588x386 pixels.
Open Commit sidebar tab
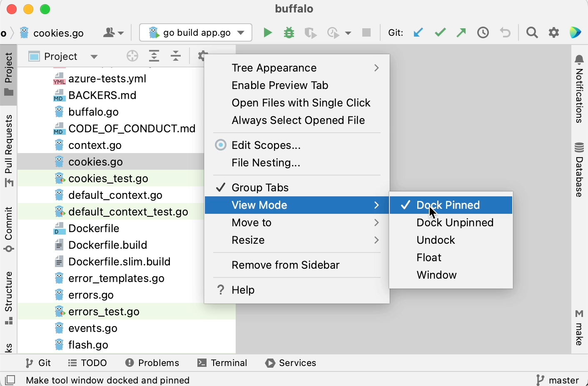(x=9, y=229)
